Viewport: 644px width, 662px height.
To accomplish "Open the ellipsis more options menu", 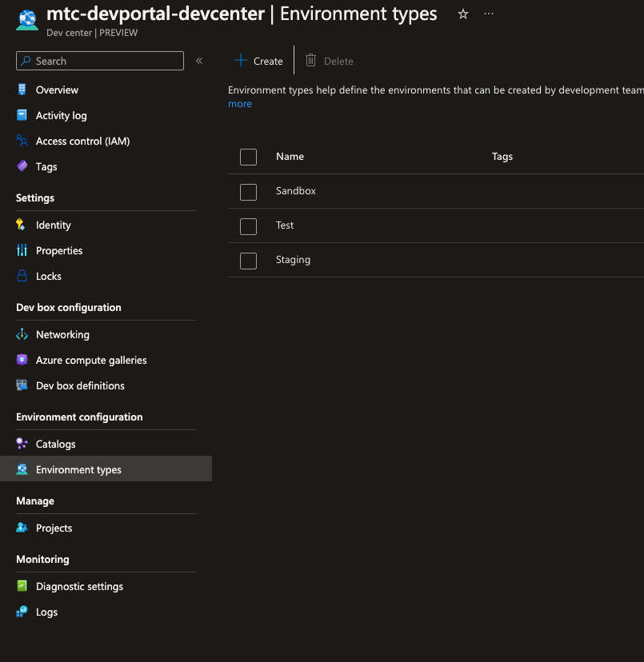I will coord(489,14).
